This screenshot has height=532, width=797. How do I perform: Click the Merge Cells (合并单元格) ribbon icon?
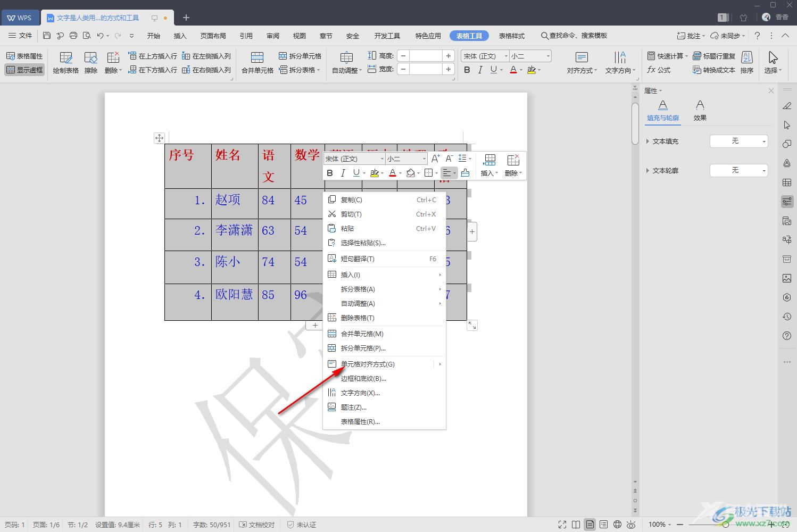(258, 58)
